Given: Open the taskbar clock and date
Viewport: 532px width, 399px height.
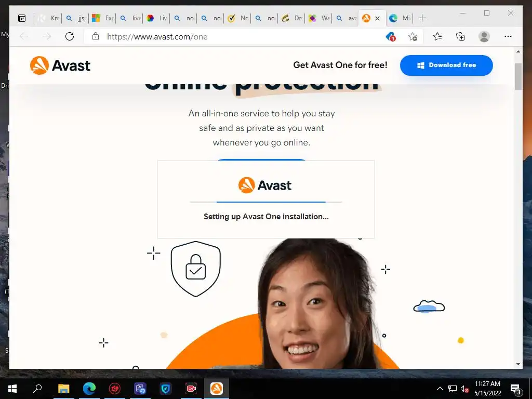Looking at the screenshot, I should (487, 389).
